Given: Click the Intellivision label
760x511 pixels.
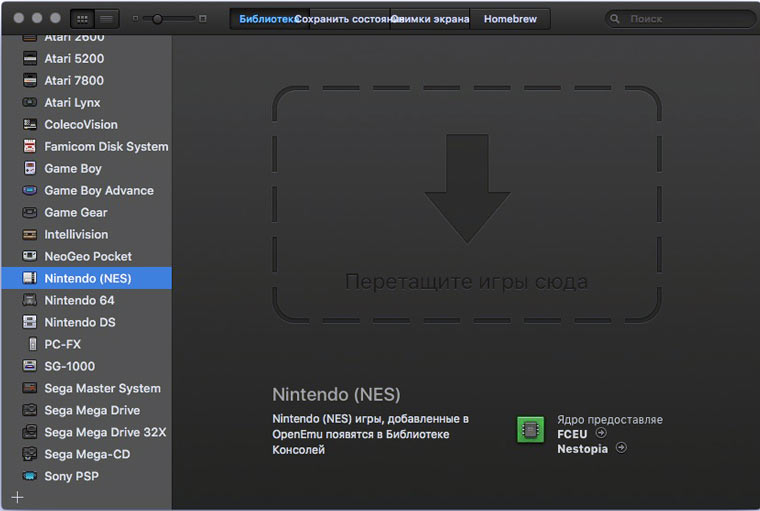Looking at the screenshot, I should click(77, 235).
